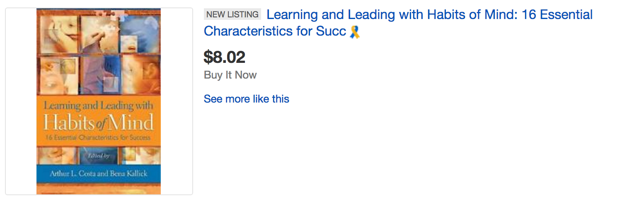Click the Buy It Now label
Screen dimensions: 644x201
[230, 75]
